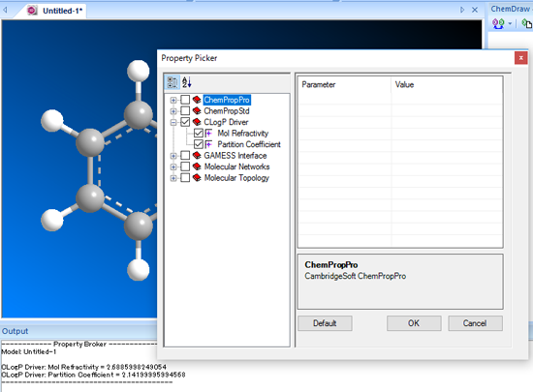Screen dimensions: 533x392
Task: Expand the Molecular Networks tree node
Action: pos(173,167)
